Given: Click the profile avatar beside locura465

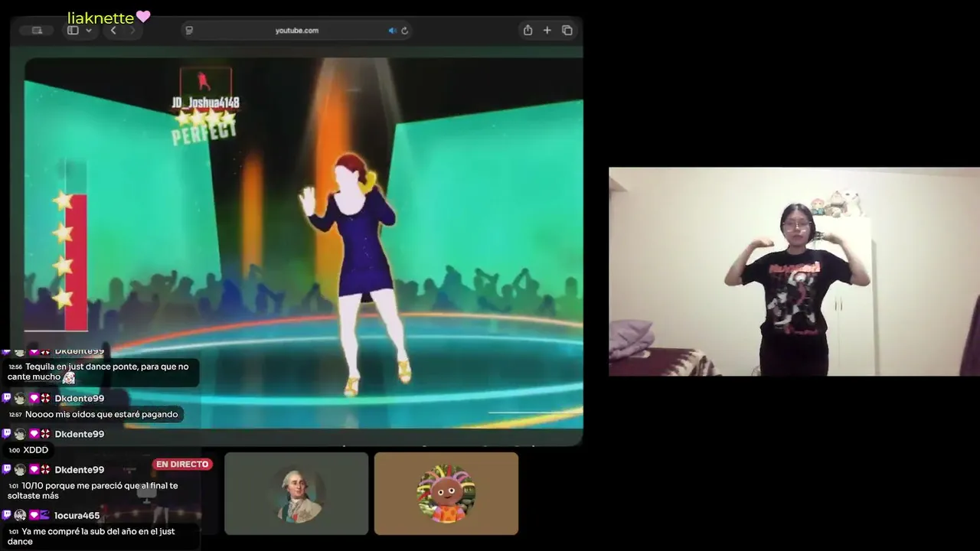Looking at the screenshot, I should click(x=20, y=515).
